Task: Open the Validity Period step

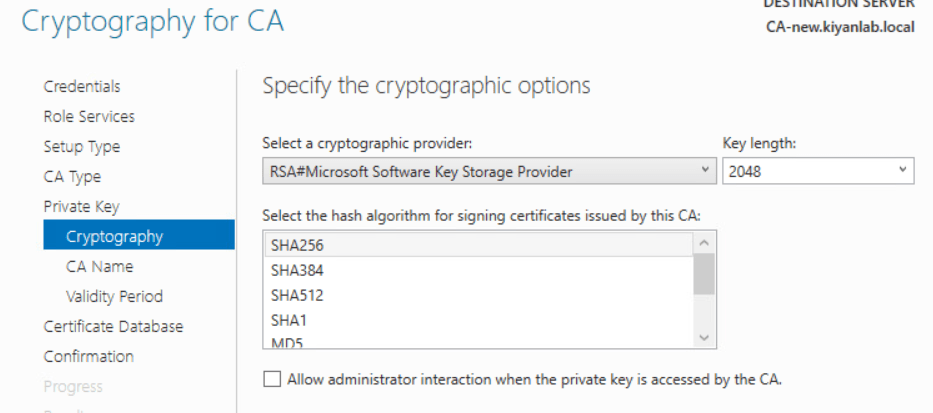Action: pyautogui.click(x=114, y=296)
